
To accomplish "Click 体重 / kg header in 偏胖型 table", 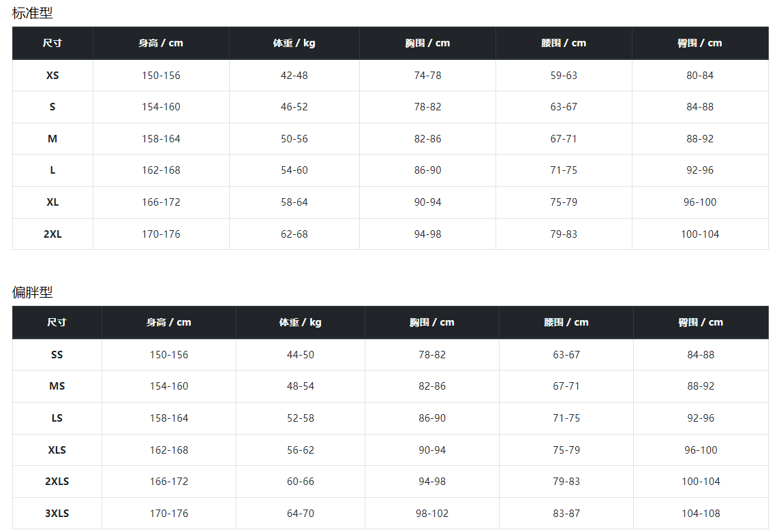I will (300, 322).
